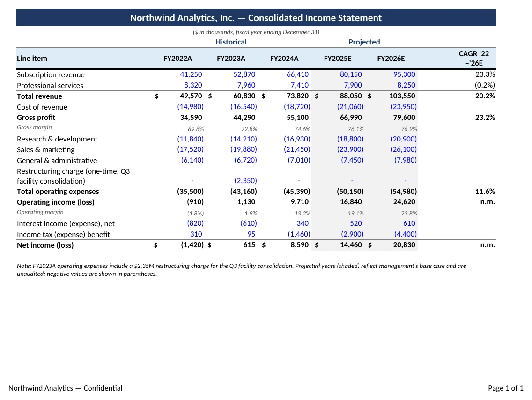Click operating income value (910)
Screen dimensions: 532x400
tap(195, 202)
